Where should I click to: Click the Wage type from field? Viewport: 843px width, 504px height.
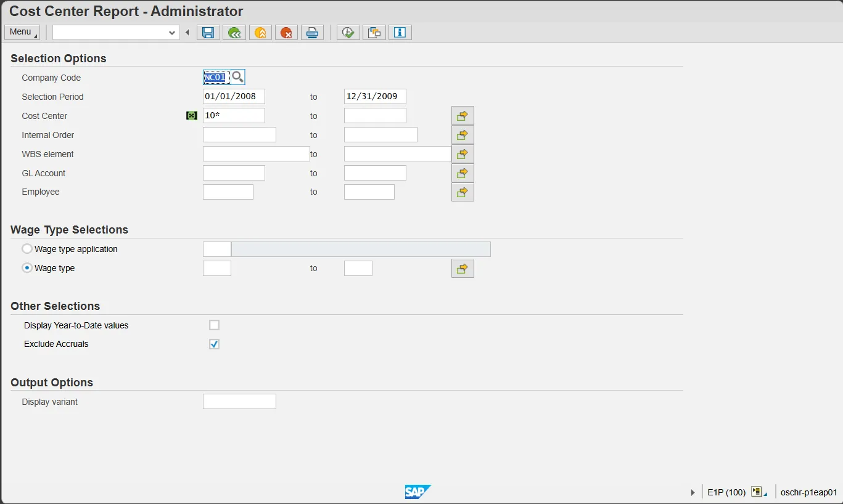tap(217, 268)
